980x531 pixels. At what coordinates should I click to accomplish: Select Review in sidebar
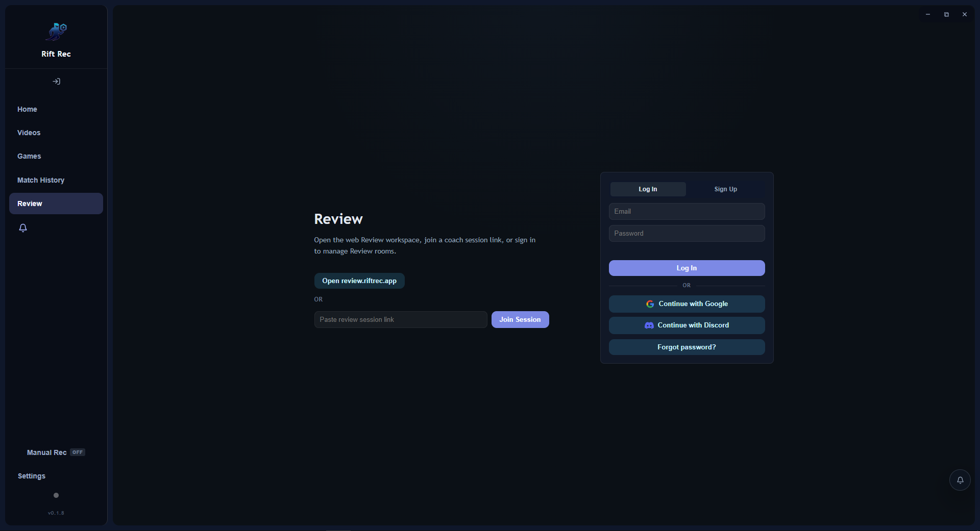[56, 204]
